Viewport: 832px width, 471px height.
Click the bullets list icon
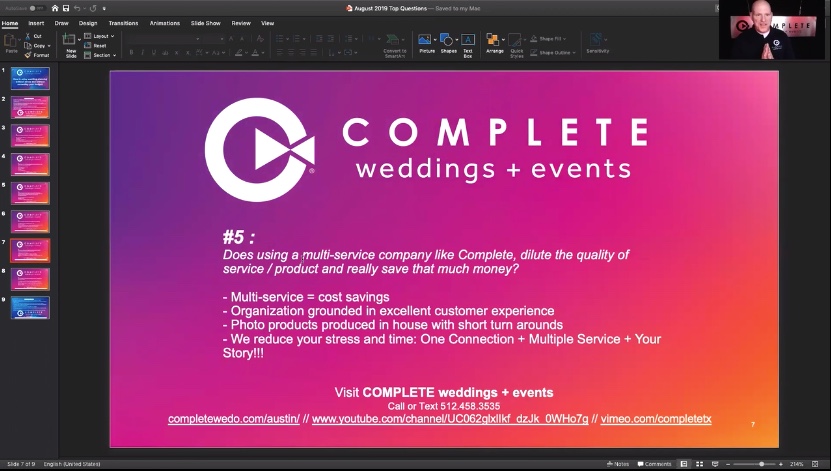point(280,39)
